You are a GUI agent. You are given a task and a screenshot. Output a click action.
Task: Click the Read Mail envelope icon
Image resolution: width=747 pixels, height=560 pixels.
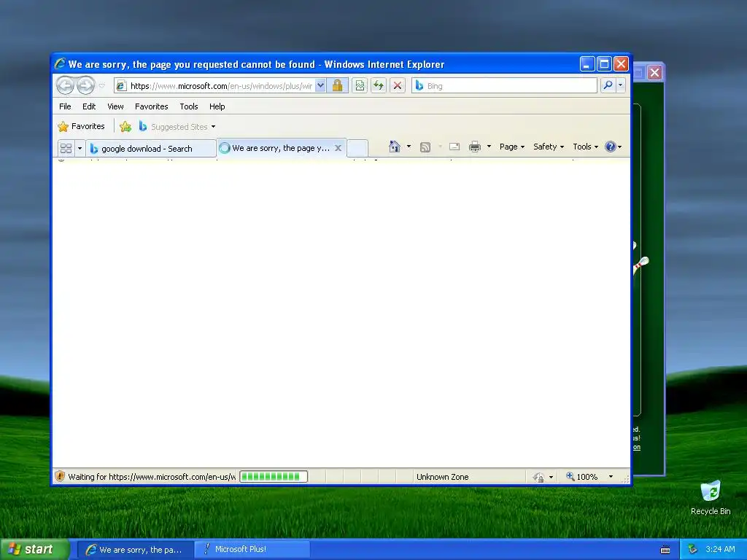coord(454,147)
